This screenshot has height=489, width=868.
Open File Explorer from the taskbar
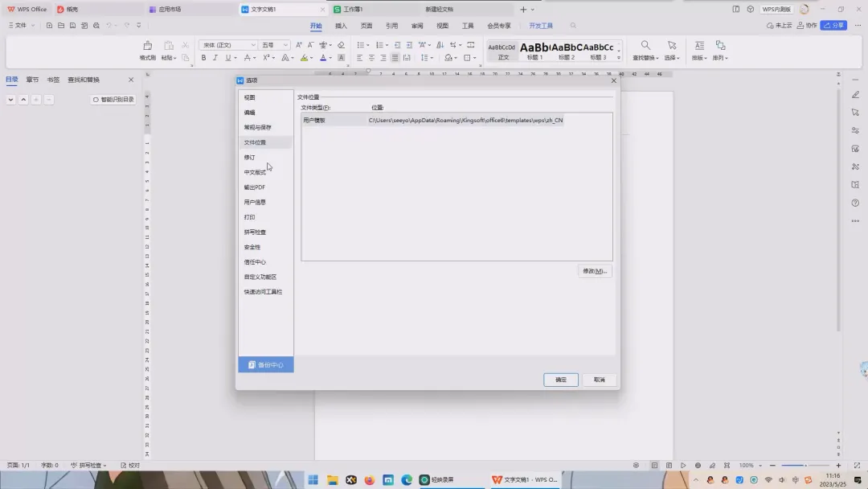[332, 479]
